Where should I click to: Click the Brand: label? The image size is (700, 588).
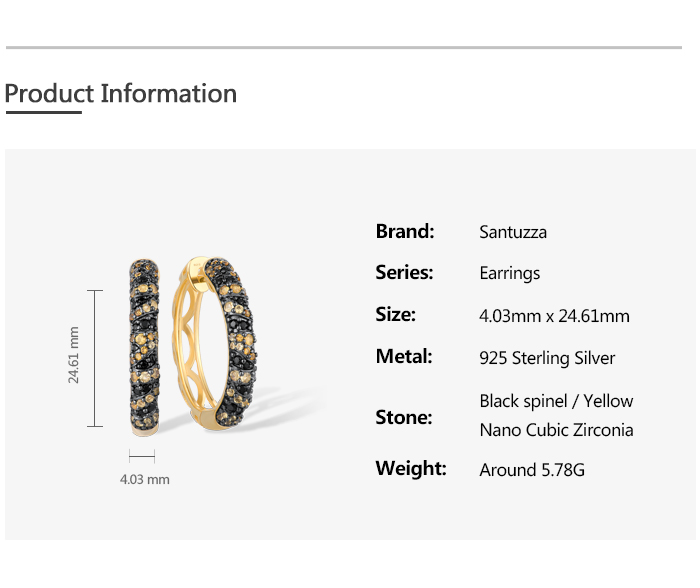405,232
